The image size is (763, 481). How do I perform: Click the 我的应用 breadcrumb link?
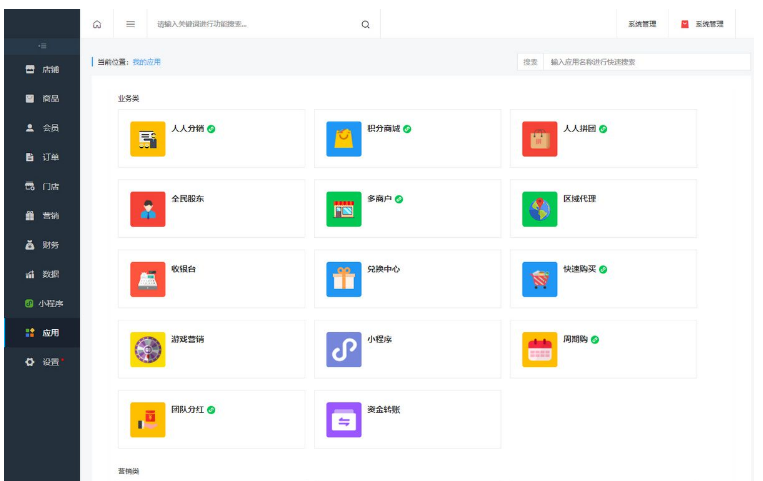(x=146, y=62)
